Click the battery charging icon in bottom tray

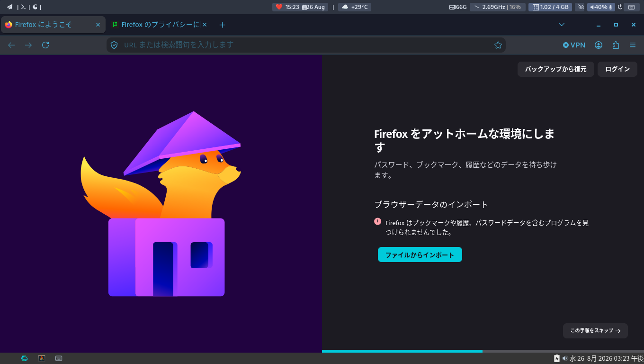tap(557, 358)
